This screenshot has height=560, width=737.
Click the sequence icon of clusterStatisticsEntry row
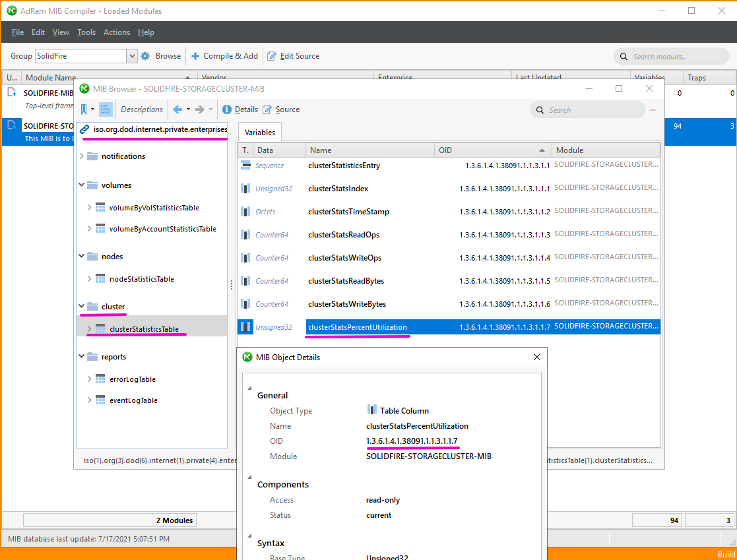coord(245,165)
